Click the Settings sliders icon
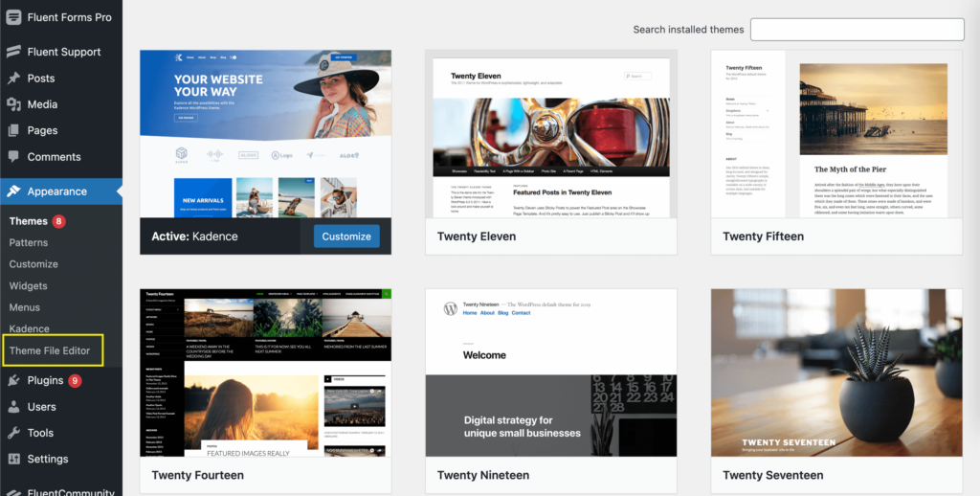Viewport: 980px width, 496px height. (x=13, y=459)
